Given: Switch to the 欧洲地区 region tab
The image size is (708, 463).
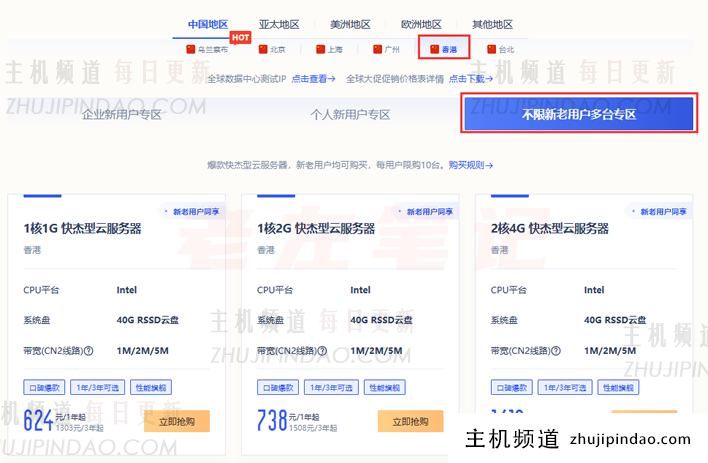Looking at the screenshot, I should tap(421, 24).
